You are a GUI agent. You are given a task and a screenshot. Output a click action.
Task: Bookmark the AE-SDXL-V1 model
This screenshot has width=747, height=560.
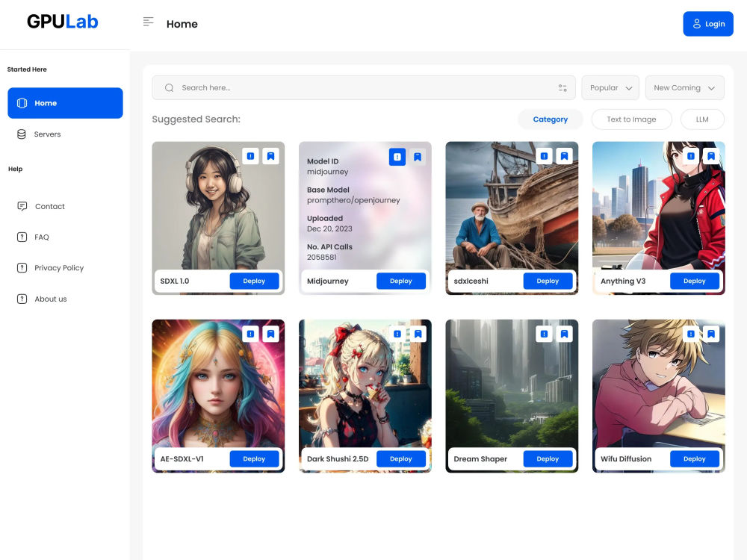270,335
